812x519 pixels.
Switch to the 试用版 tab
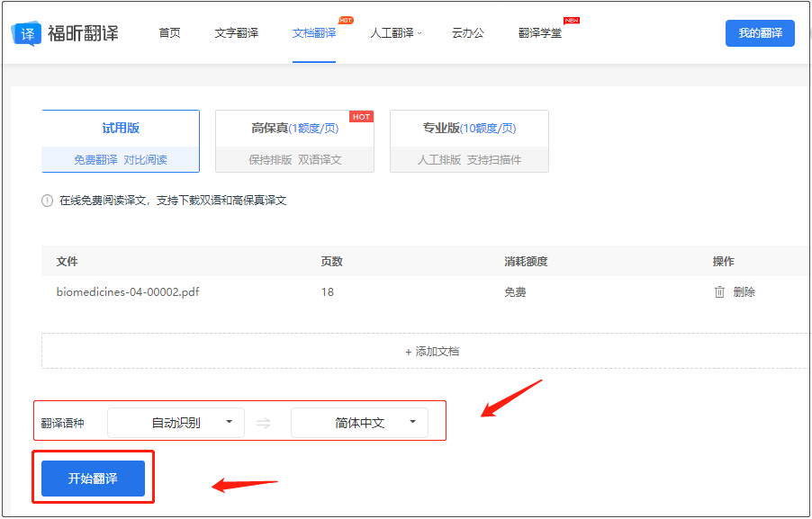pos(120,139)
